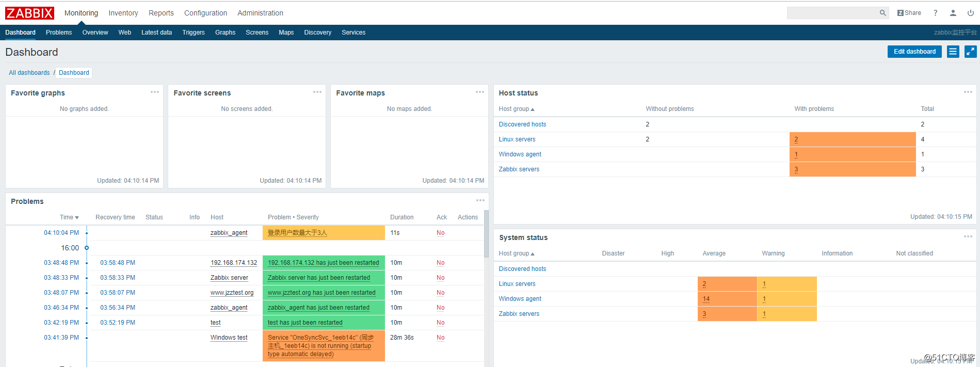Screen dimensions: 980x367
Task: Open Discovered hosts in Host status
Action: pyautogui.click(x=522, y=124)
